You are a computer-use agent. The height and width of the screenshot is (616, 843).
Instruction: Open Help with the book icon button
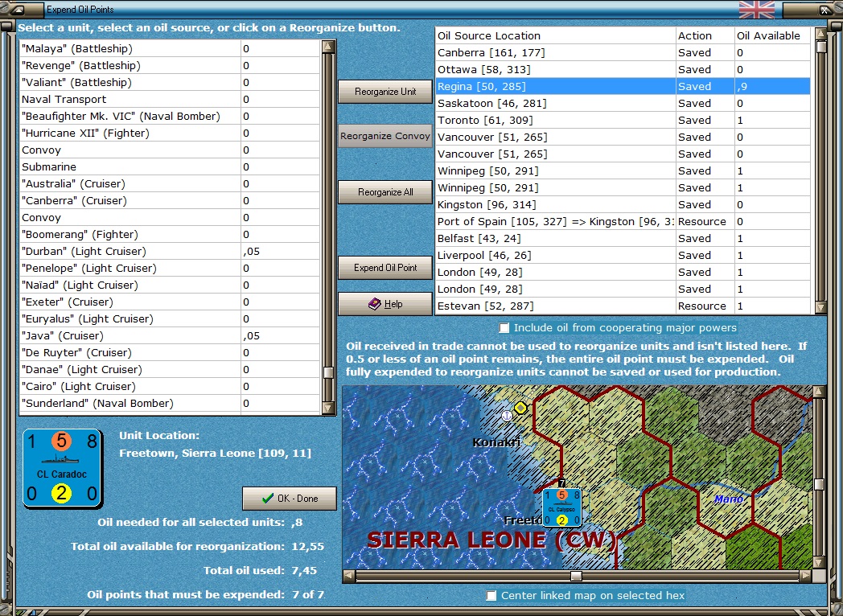pyautogui.click(x=385, y=304)
